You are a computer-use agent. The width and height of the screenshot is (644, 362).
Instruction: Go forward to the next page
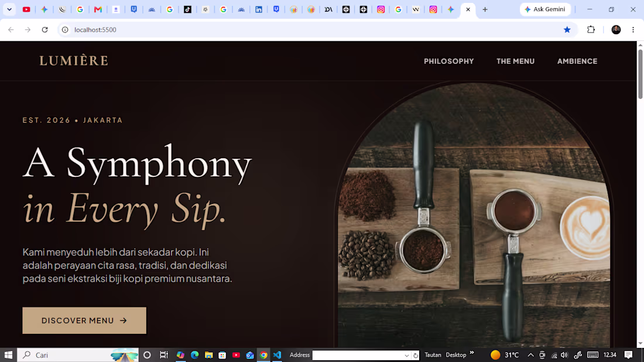[28, 30]
